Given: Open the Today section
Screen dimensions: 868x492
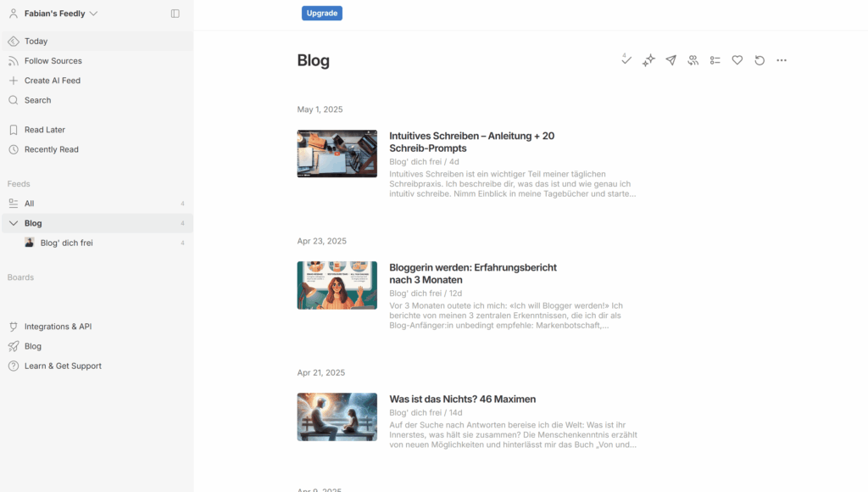Looking at the screenshot, I should pos(36,41).
